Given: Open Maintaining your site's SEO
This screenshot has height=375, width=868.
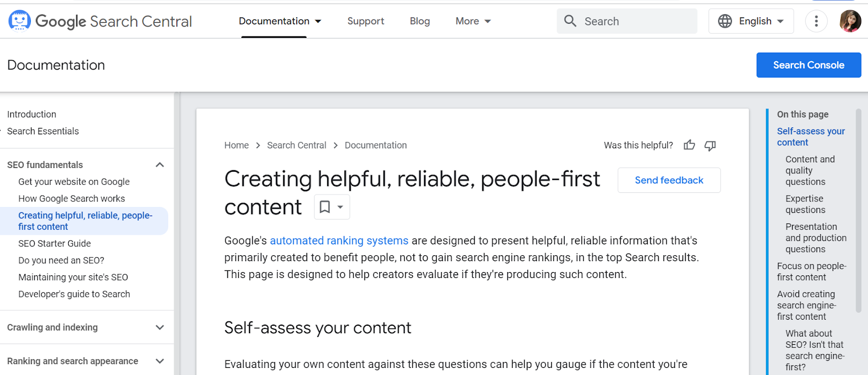Looking at the screenshot, I should coord(73,277).
